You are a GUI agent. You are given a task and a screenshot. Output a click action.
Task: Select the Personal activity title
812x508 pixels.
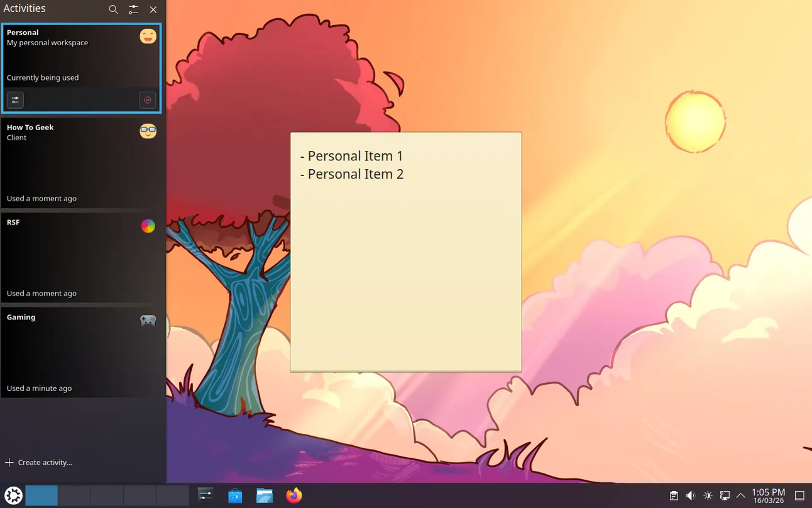click(x=23, y=32)
